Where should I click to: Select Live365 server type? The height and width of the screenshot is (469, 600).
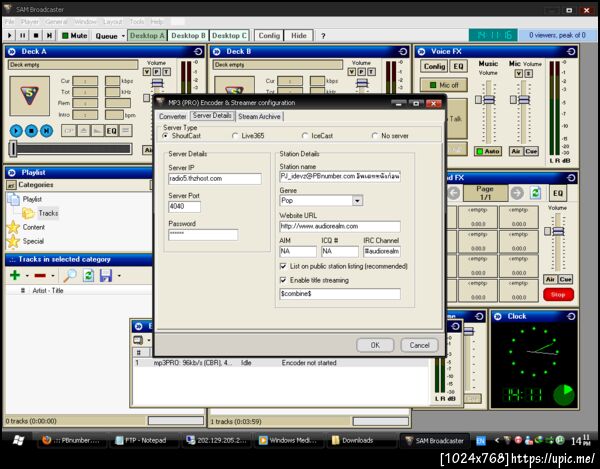tap(248, 136)
